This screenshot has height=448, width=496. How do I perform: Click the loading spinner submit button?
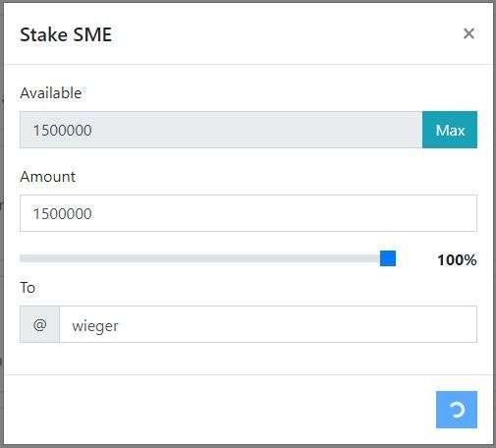[x=457, y=410]
